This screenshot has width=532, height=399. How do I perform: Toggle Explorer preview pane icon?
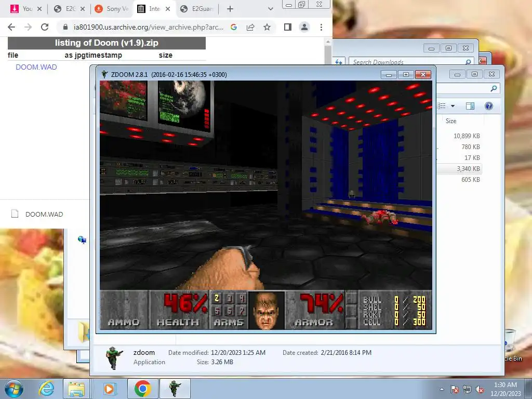470,106
